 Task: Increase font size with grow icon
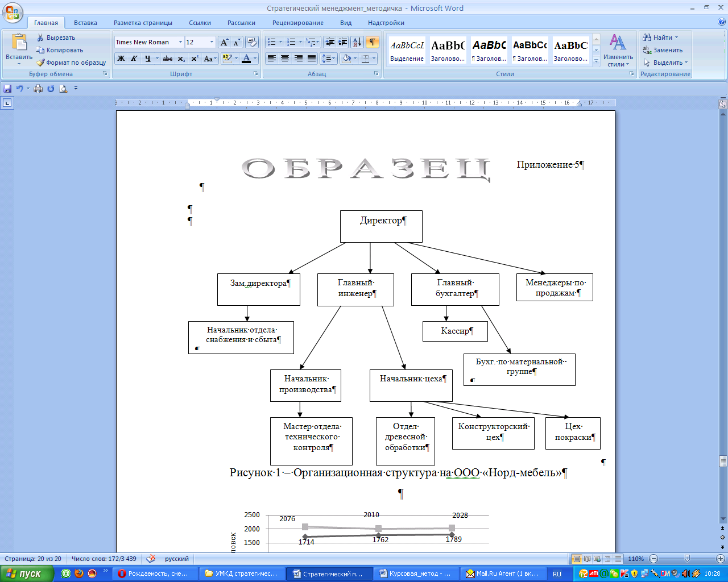point(225,42)
